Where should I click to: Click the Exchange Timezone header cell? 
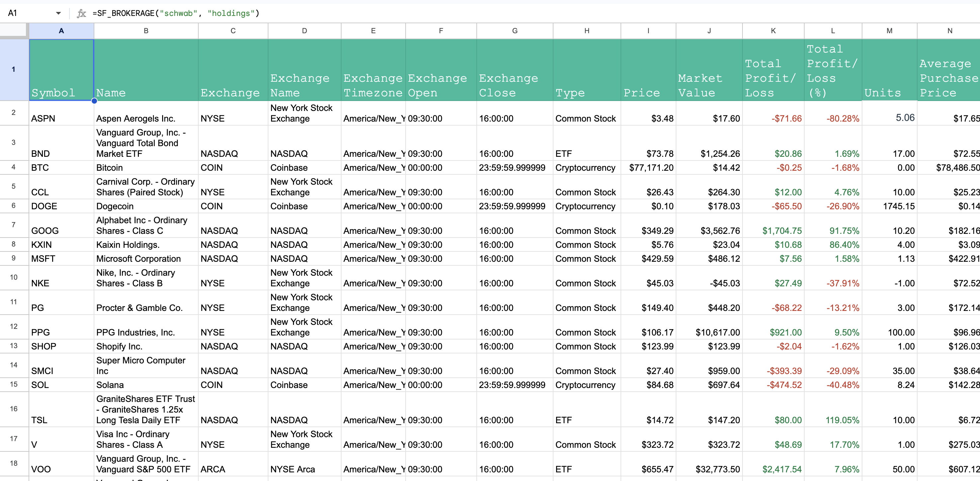coord(373,70)
